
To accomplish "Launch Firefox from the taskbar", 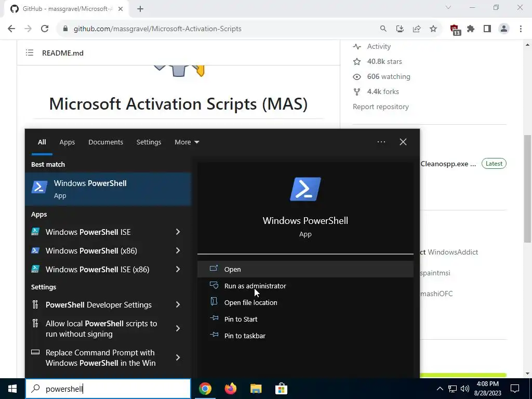I will (x=230, y=389).
